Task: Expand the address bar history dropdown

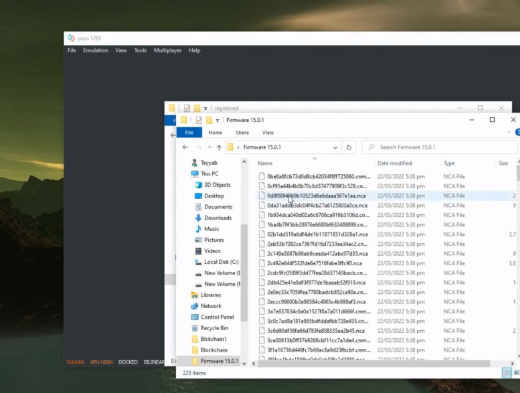Action: click(x=335, y=147)
